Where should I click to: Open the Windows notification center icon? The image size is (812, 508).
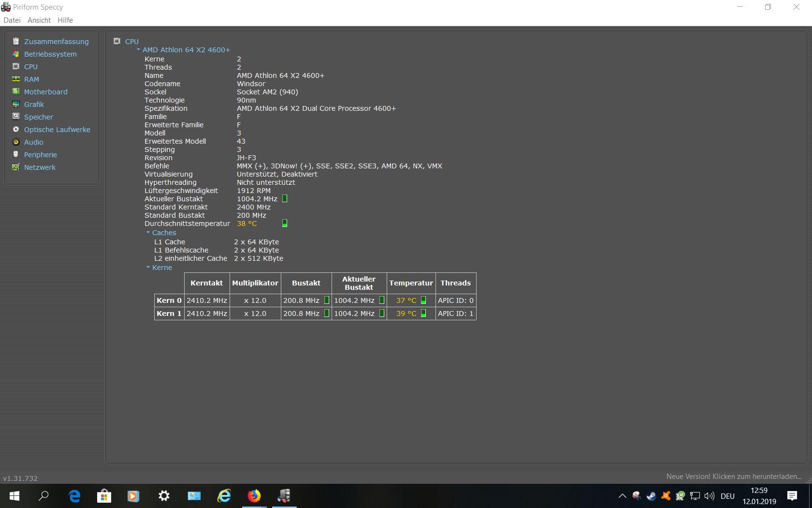(792, 496)
